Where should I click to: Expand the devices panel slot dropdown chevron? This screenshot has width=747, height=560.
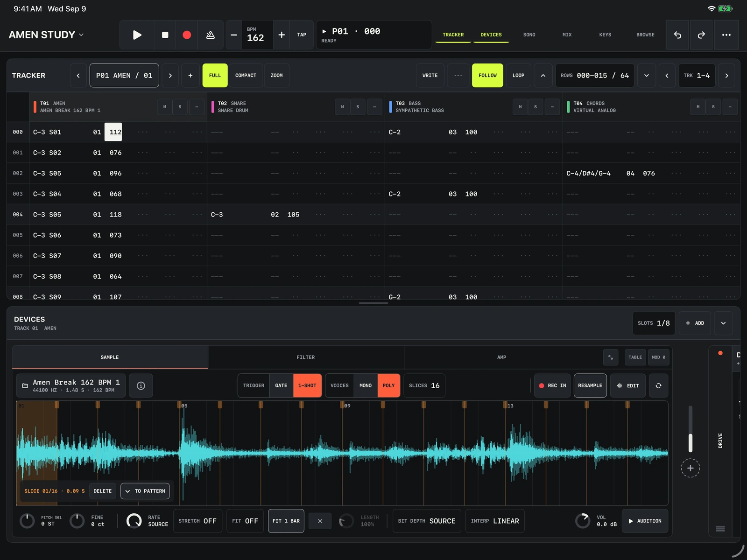(x=723, y=323)
